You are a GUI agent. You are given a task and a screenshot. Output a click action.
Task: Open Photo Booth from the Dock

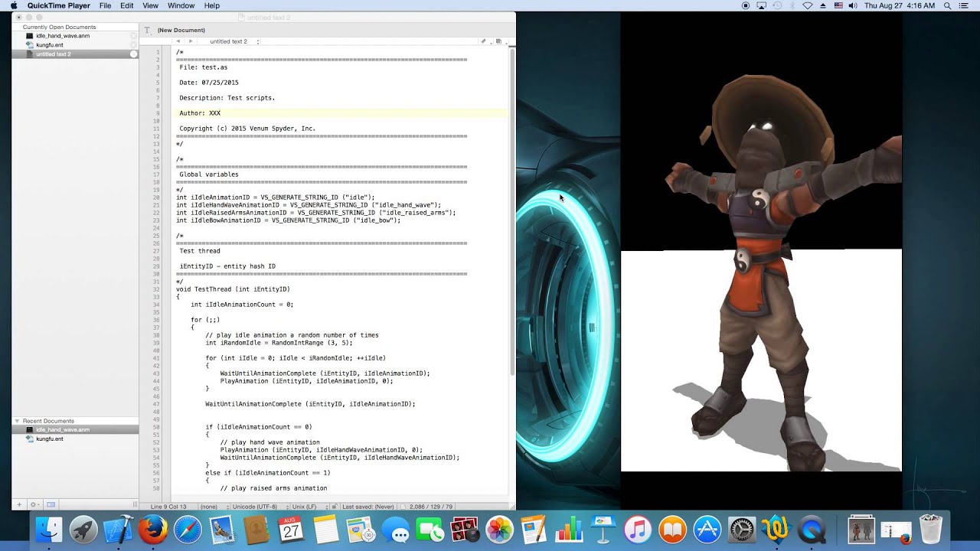(465, 530)
